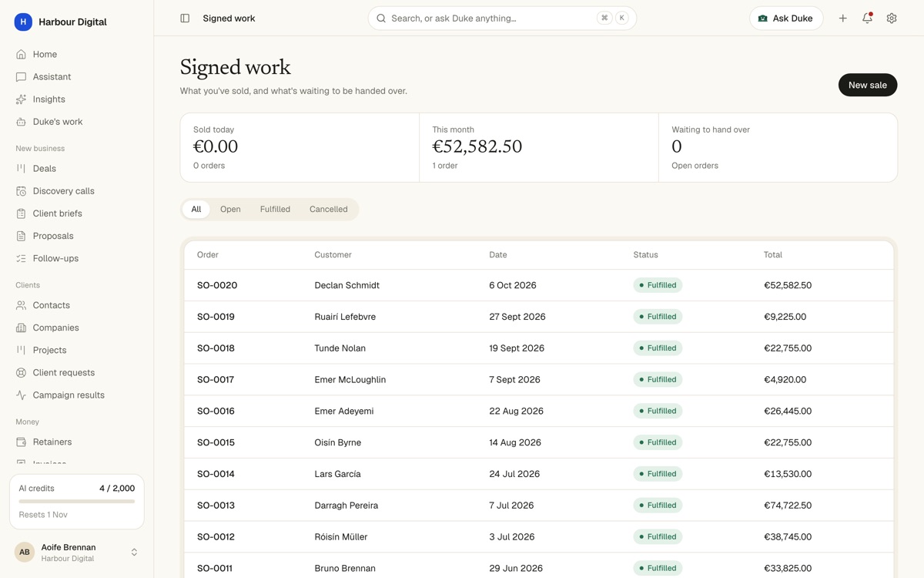This screenshot has width=924, height=578.
Task: Click the This month summary card
Action: pos(539,148)
